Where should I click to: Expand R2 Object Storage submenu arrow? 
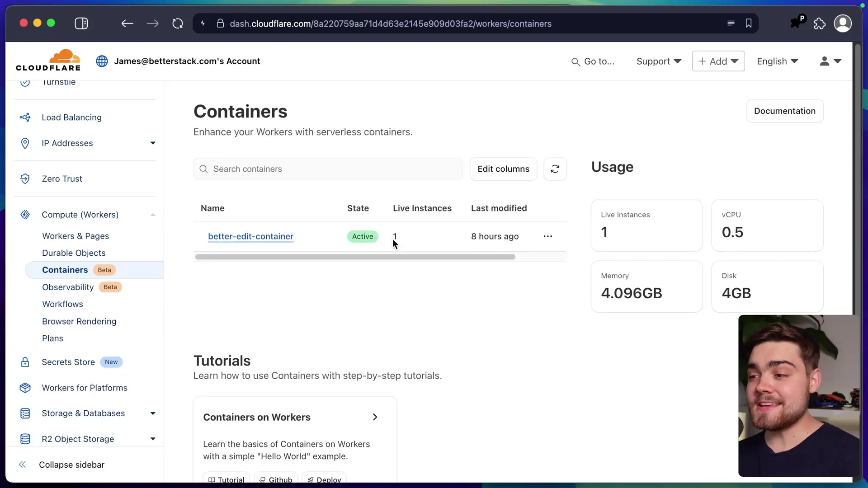[x=153, y=439]
